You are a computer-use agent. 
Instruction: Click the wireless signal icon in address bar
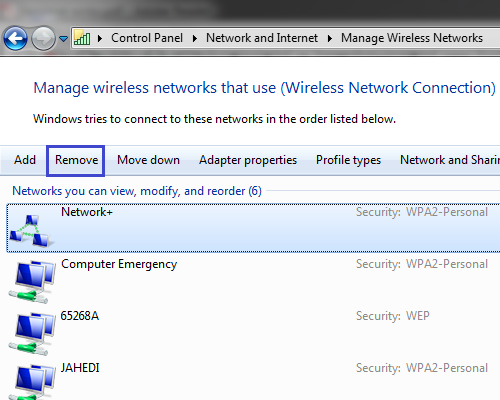[x=82, y=38]
